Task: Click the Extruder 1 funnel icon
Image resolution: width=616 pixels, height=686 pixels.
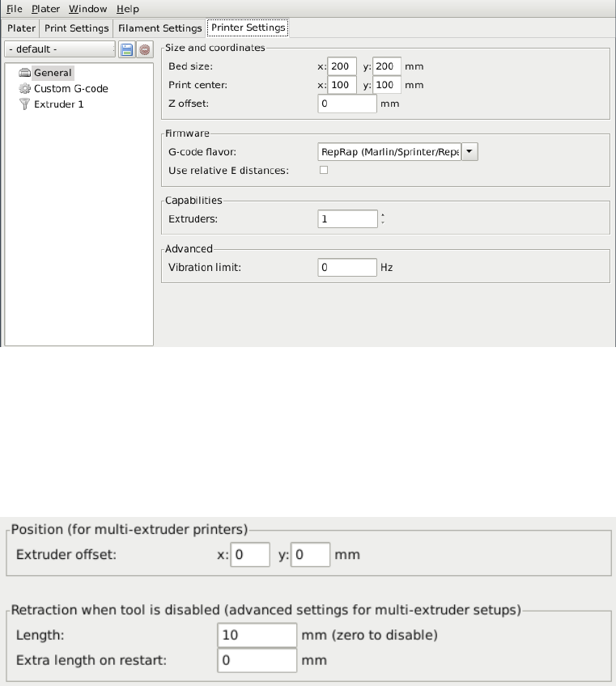Action: [25, 104]
